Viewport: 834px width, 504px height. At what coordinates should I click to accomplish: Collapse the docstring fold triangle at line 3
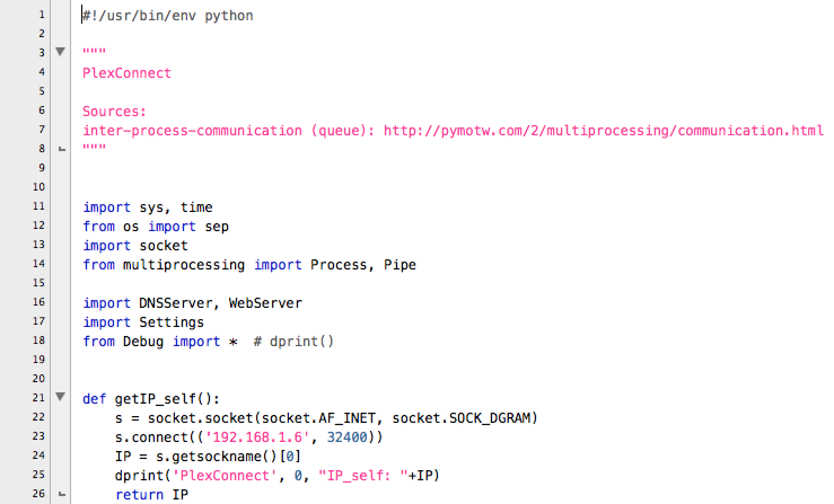point(60,52)
